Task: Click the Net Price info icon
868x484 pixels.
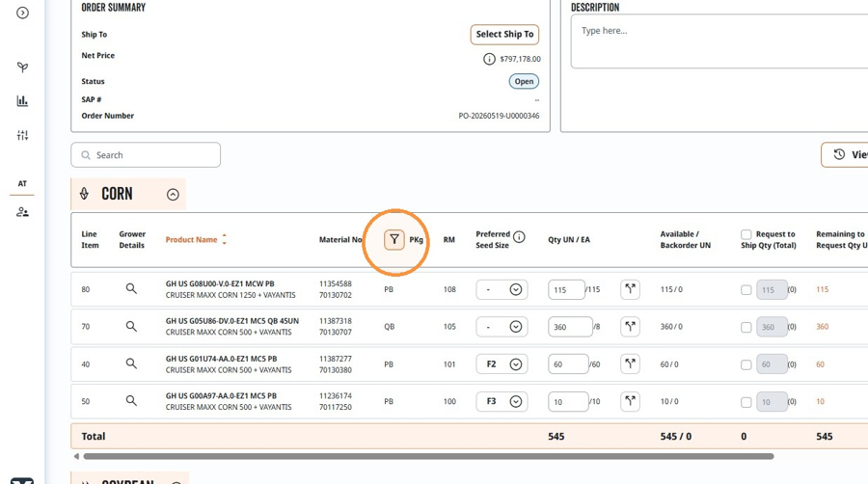Action: click(489, 59)
